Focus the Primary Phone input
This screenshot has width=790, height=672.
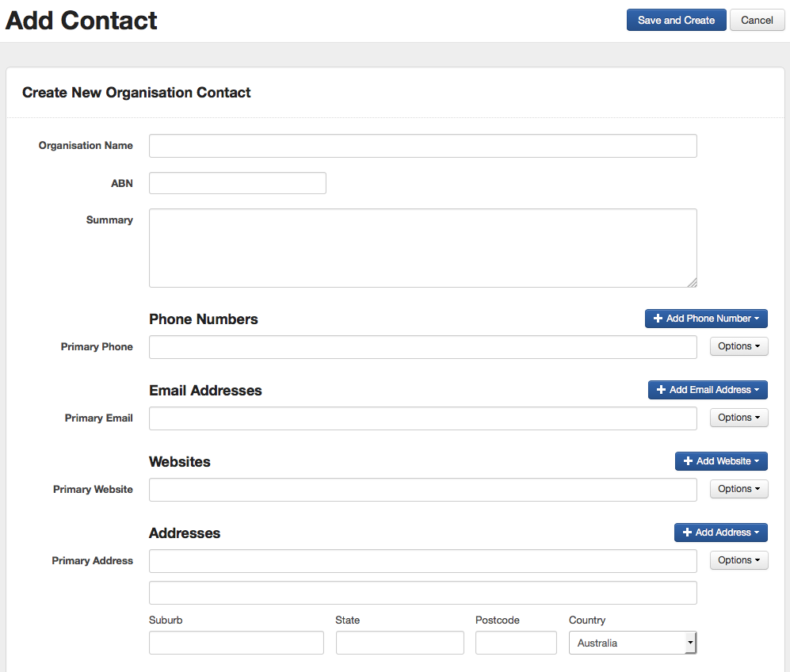(422, 347)
